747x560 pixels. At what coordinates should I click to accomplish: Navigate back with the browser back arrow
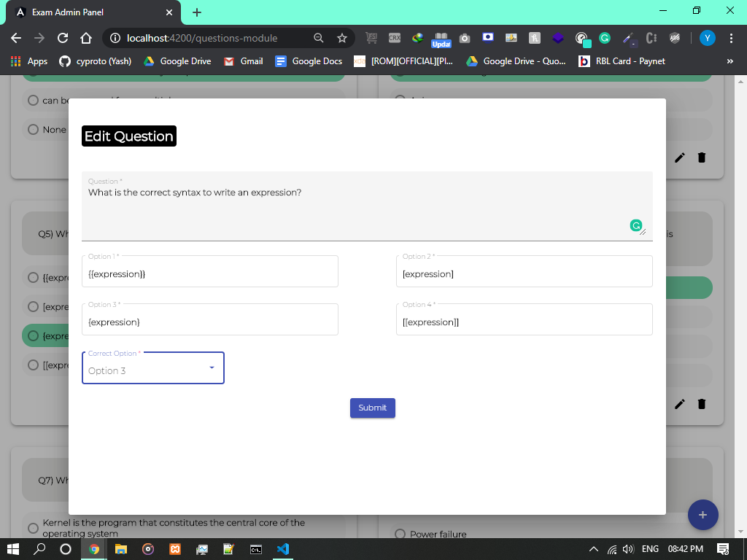16,38
